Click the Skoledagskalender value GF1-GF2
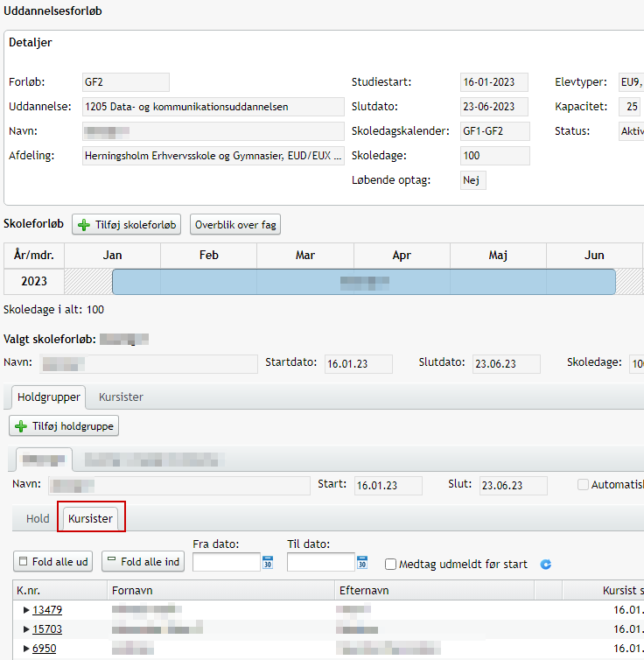644x660 pixels. [x=495, y=131]
